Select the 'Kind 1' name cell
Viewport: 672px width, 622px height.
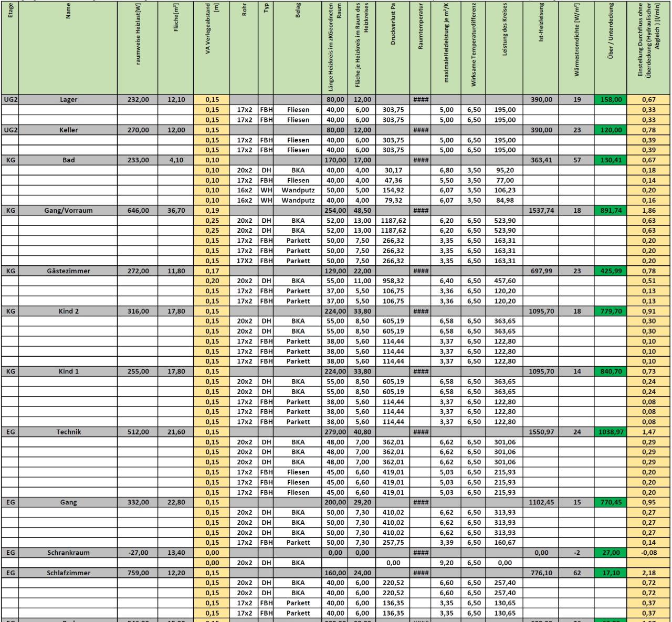click(x=68, y=371)
